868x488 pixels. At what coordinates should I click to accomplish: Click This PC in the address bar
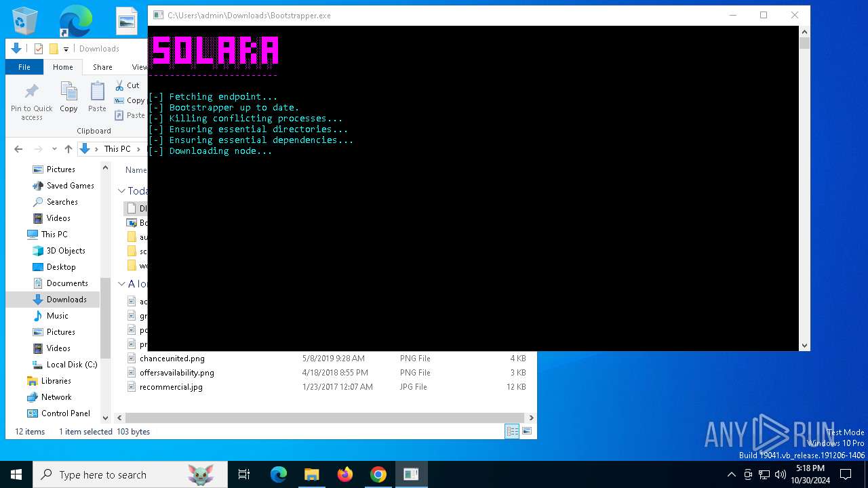[117, 149]
